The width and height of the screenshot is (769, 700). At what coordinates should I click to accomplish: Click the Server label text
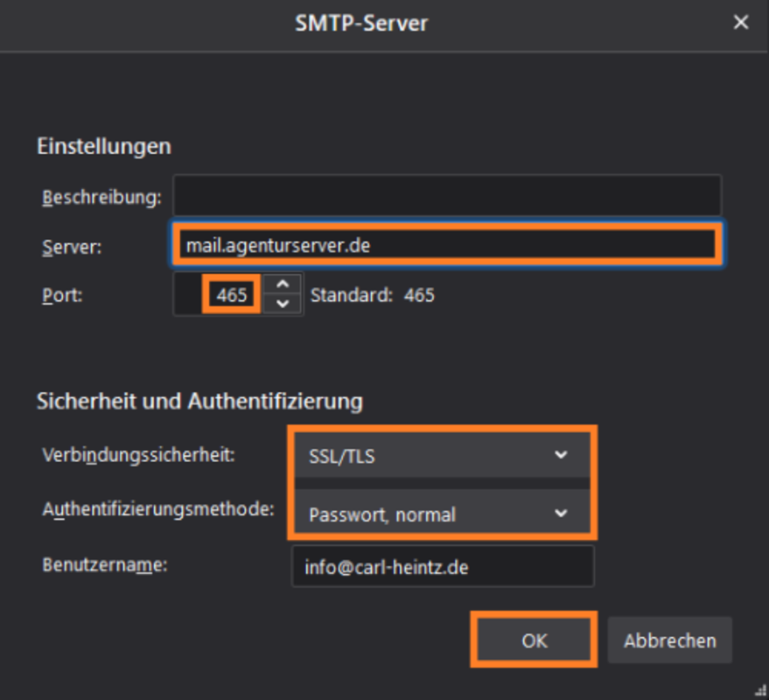coord(72,247)
